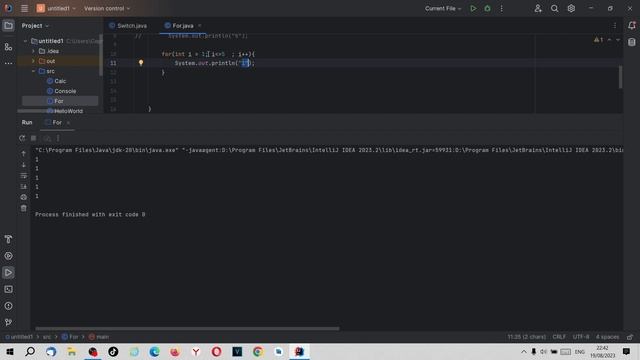Screen dimensions: 640x360
Task: Expand the out folder
Action: point(33,61)
